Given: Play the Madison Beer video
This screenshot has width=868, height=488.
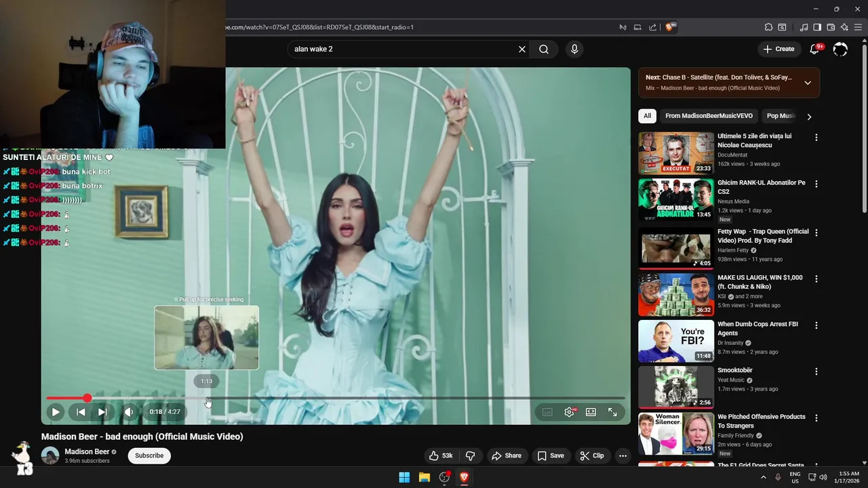Looking at the screenshot, I should pos(56,412).
